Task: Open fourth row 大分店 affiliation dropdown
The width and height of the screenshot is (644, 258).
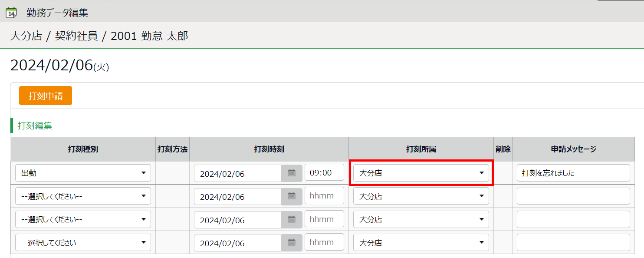Action: (x=421, y=242)
